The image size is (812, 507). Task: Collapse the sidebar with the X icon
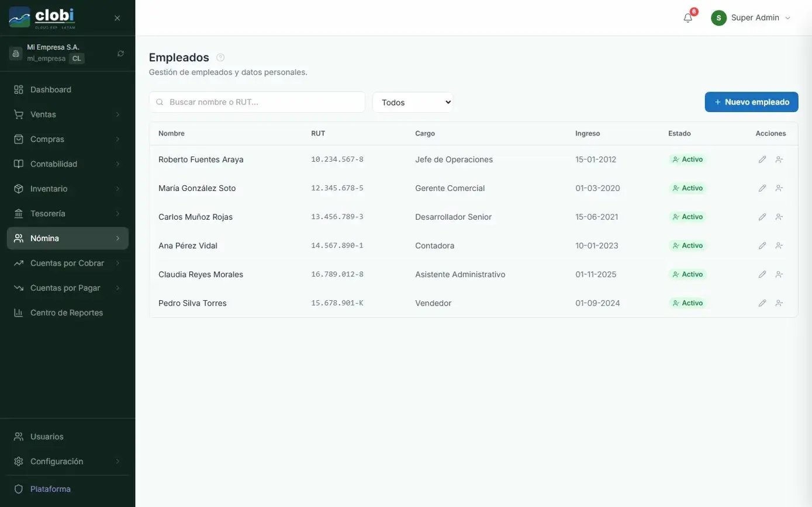click(117, 18)
